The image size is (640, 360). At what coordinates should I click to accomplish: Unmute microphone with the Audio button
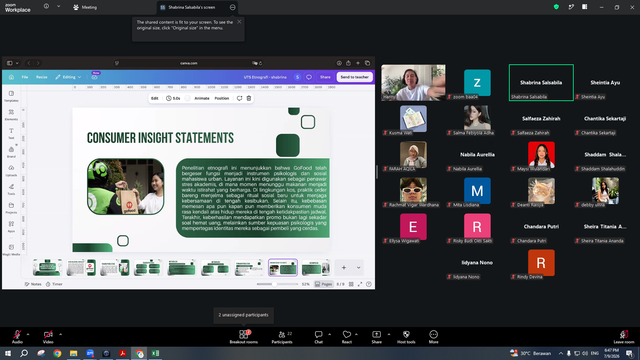pyautogui.click(x=17, y=336)
